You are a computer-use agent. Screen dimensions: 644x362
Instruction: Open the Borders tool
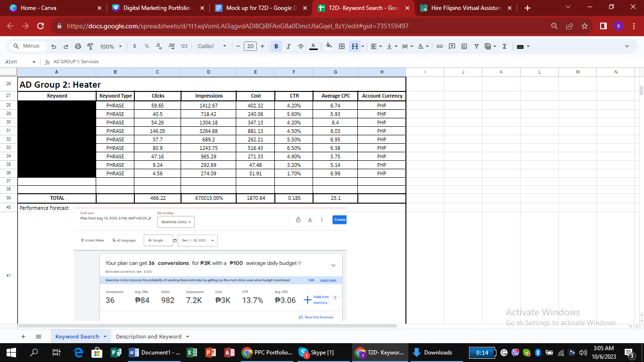(x=342, y=46)
